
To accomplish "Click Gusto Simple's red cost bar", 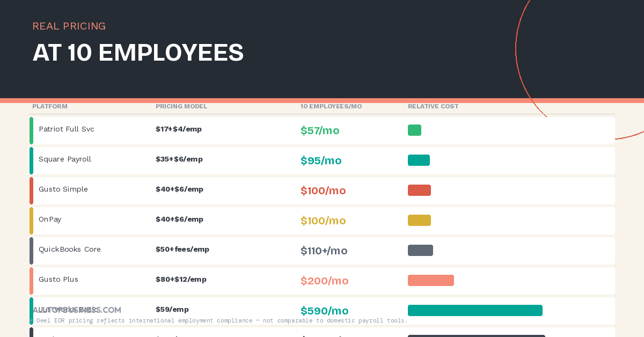I will point(419,190).
